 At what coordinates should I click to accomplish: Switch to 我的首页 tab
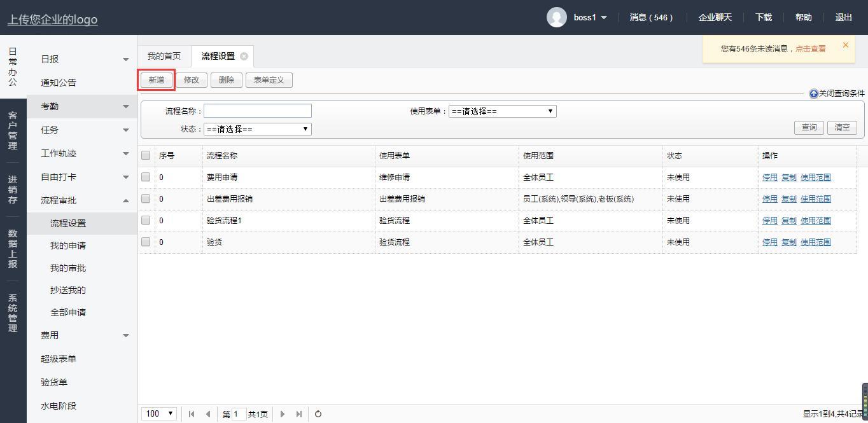click(x=164, y=56)
